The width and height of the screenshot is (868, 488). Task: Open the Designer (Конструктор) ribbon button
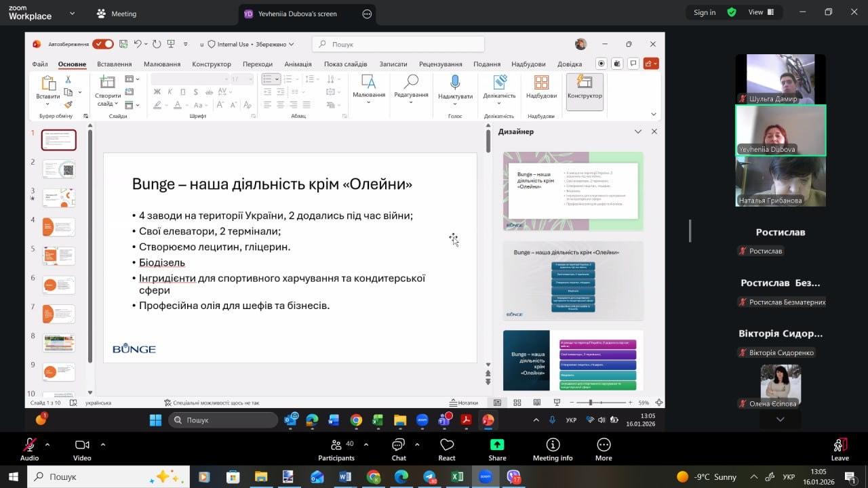pyautogui.click(x=585, y=91)
